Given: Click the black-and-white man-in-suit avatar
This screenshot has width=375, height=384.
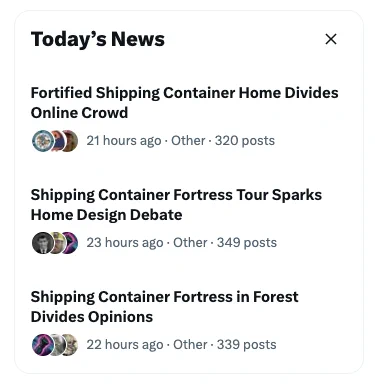Looking at the screenshot, I should 42,243.
